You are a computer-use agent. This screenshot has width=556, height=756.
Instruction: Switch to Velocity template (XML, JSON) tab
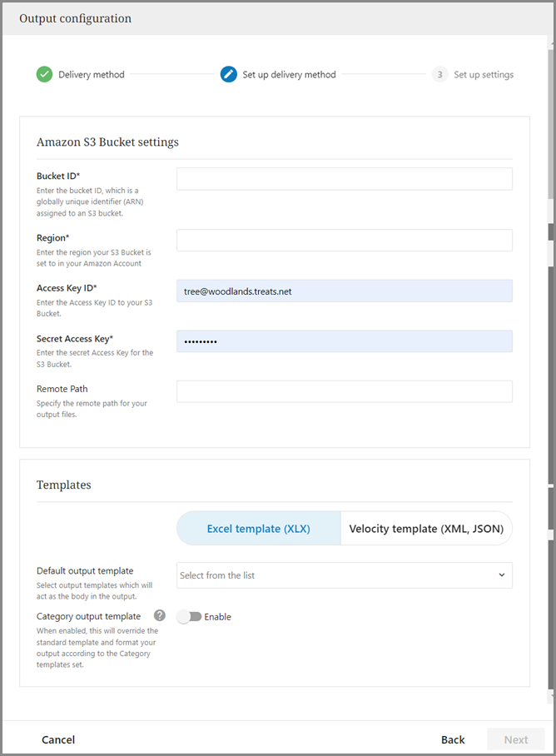[x=427, y=529]
